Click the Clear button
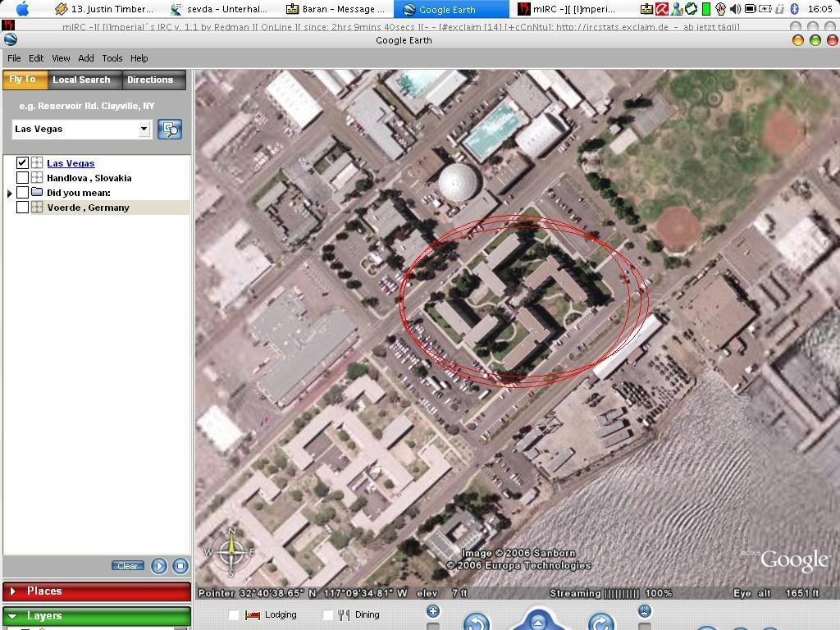Image resolution: width=840 pixels, height=630 pixels. (127, 566)
